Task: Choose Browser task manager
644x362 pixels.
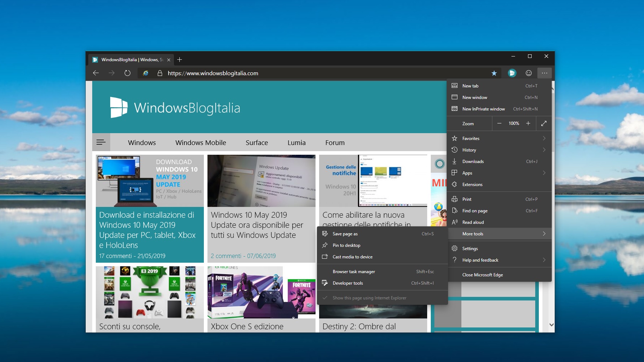Action: pos(383,271)
